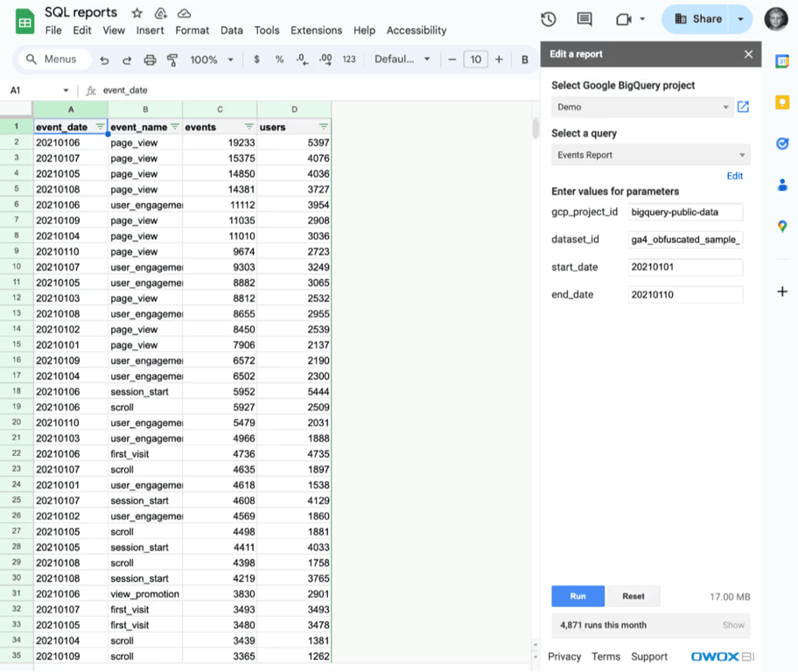Open the Google Sheets home icon
This screenshot has width=798, height=672.
(24, 22)
